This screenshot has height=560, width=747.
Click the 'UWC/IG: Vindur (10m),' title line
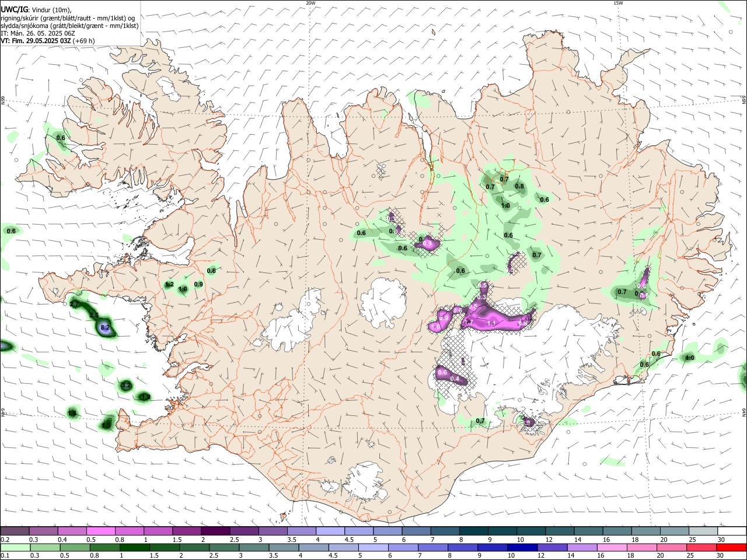[x=36, y=10]
